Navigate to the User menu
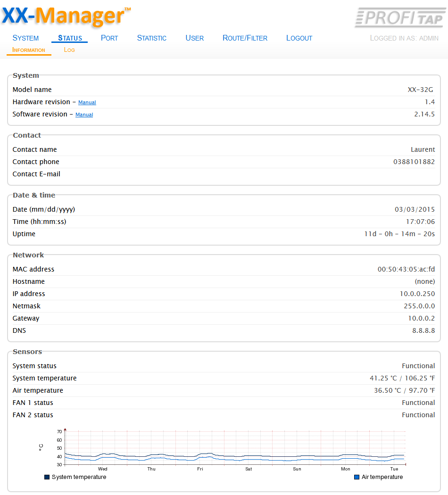The image size is (448, 495). click(194, 38)
